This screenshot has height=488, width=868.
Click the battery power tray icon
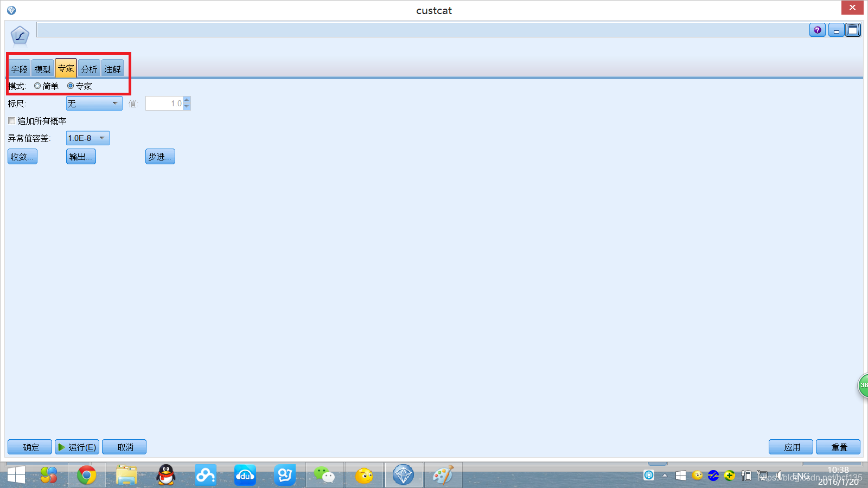746,476
